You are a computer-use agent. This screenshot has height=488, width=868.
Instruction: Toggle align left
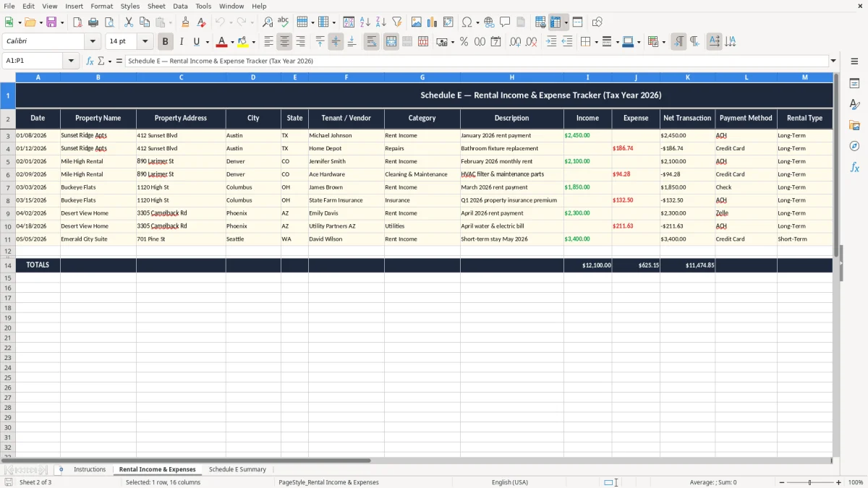(268, 42)
